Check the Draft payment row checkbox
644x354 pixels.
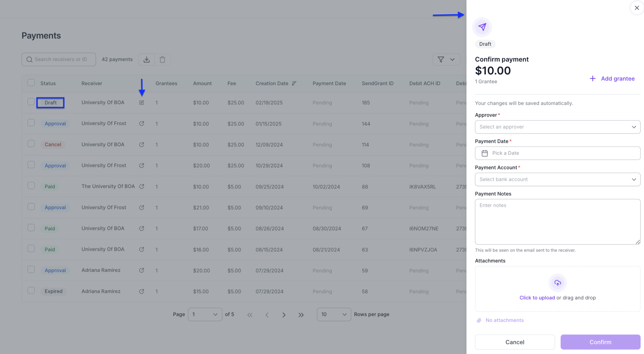(31, 102)
